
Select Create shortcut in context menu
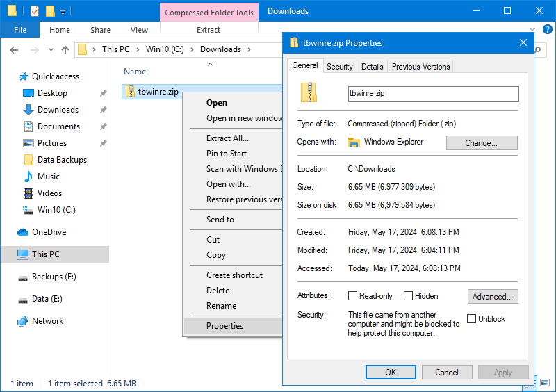233,275
